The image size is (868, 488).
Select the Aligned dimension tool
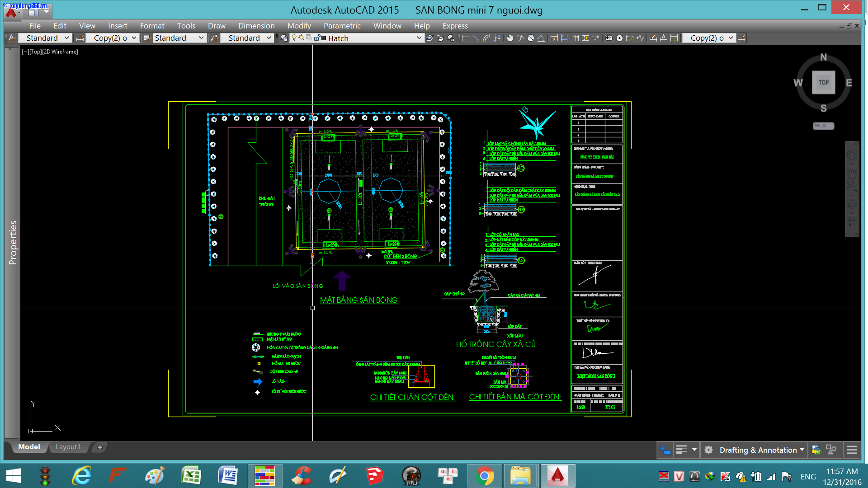[x=476, y=38]
